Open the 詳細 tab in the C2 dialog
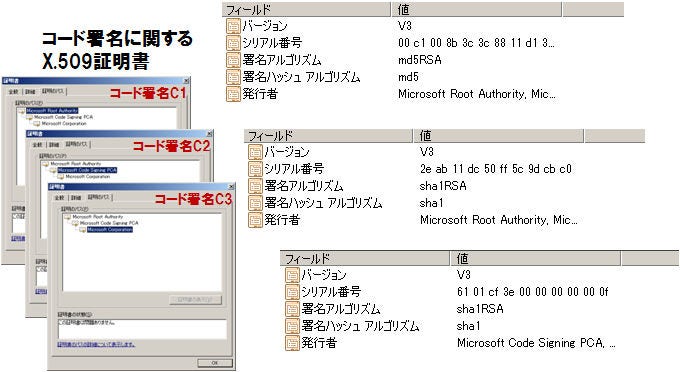The image size is (680, 372). (54, 145)
